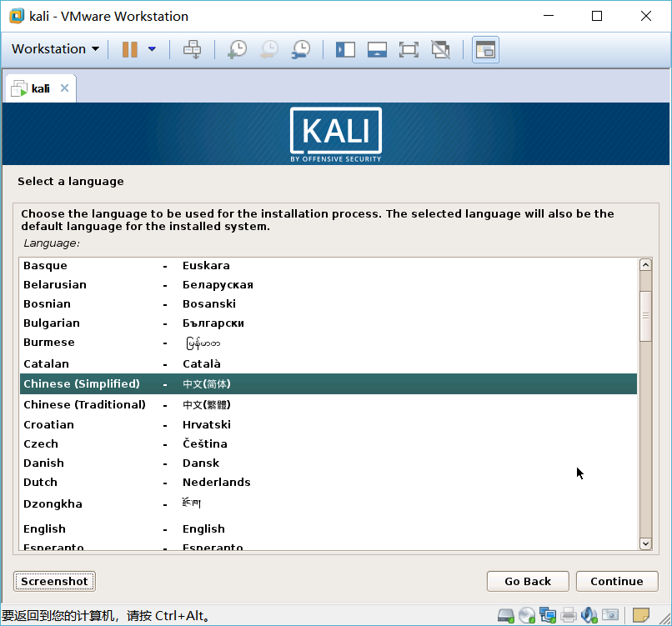Close the VMware Workstation window
Viewport: 672px width, 626px height.
click(646, 17)
